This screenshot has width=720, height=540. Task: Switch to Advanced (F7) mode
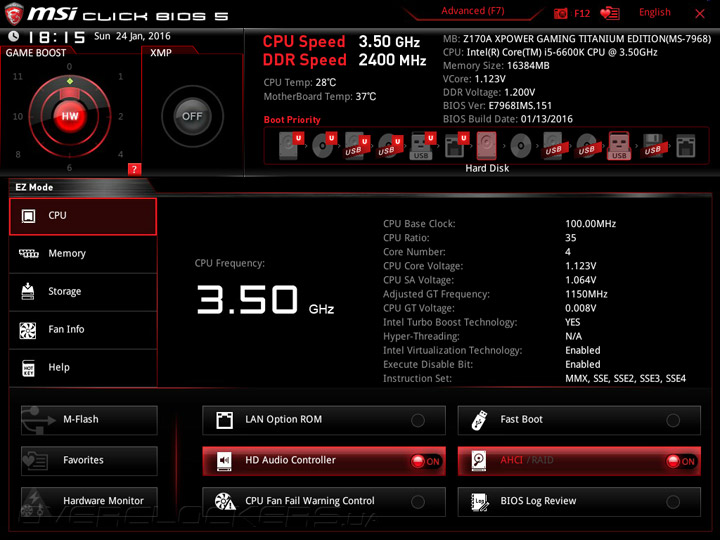pos(472,11)
